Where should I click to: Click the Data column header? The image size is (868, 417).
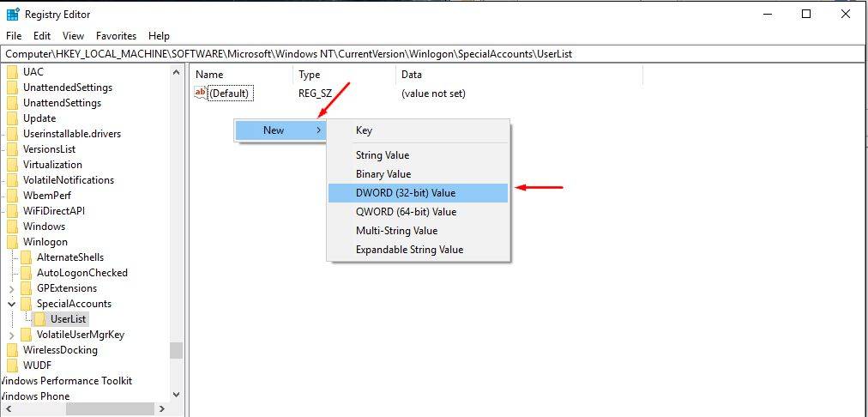(x=412, y=76)
